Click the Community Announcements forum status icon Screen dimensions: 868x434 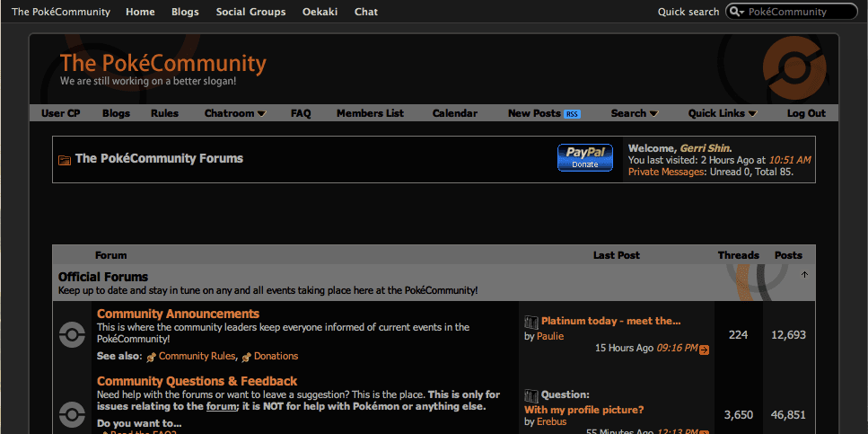(72, 335)
